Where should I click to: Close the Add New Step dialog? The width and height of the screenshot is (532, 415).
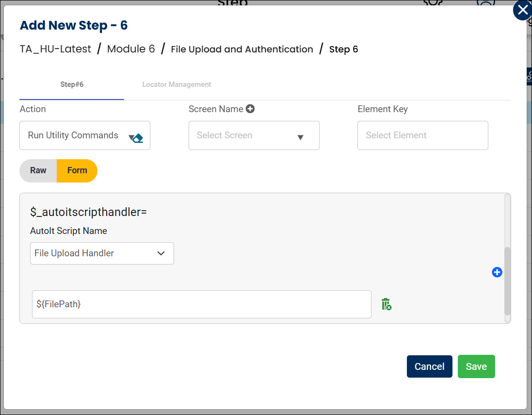tap(522, 10)
